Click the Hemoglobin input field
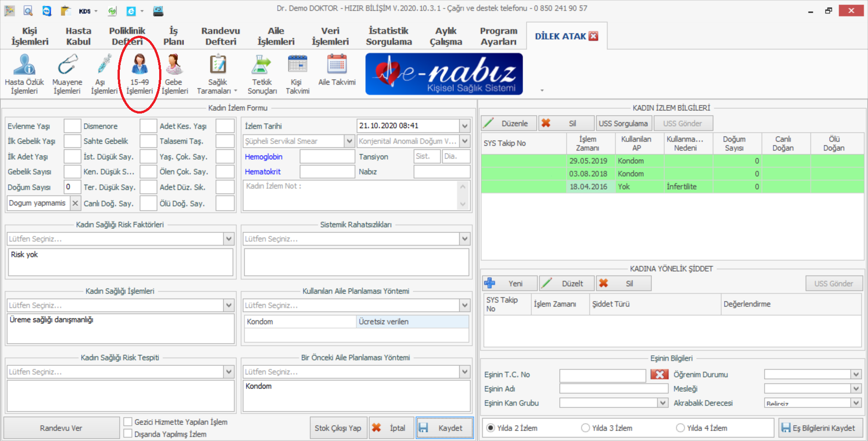This screenshot has height=441, width=868. coord(327,156)
